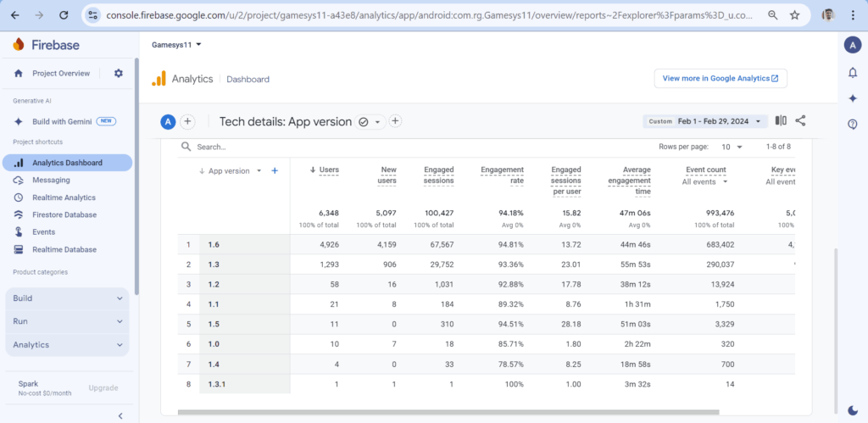Click the Upgrade plan link
The width and height of the screenshot is (868, 423).
click(x=103, y=388)
